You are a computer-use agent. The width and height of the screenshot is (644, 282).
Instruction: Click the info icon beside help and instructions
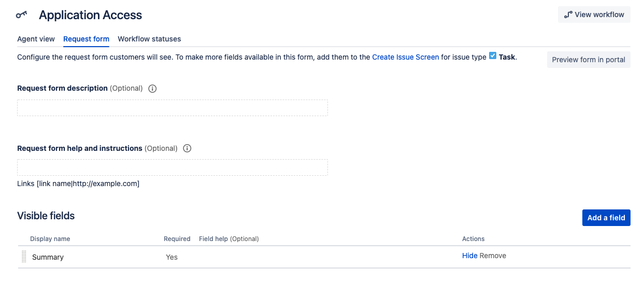point(188,148)
